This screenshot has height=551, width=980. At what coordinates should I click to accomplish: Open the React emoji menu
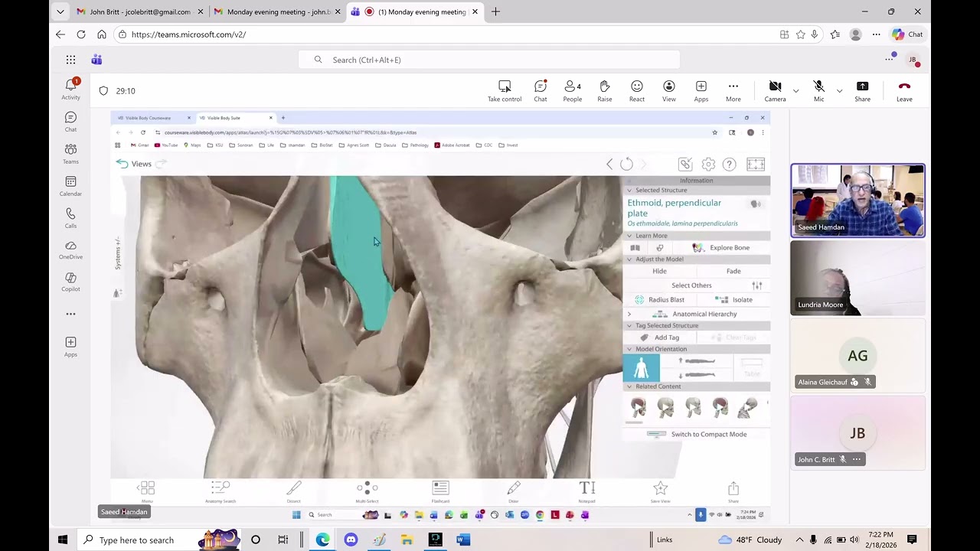pyautogui.click(x=637, y=90)
